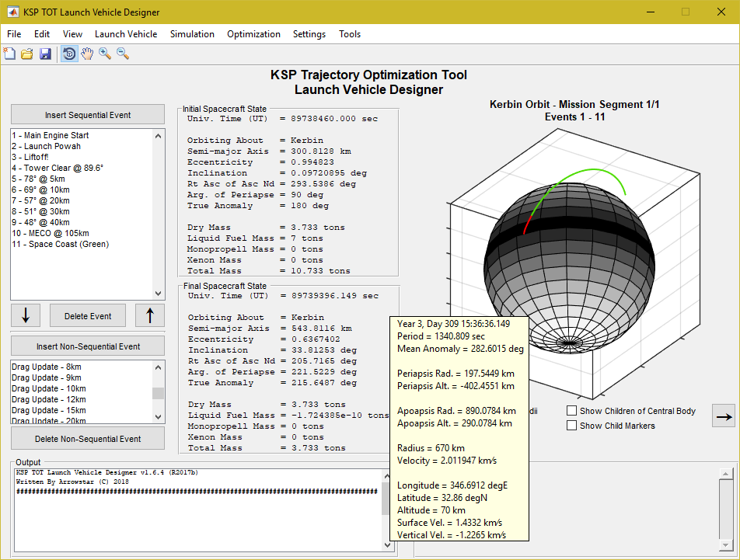
Task: Click right-side panel scroll down arrow
Action: point(725,545)
